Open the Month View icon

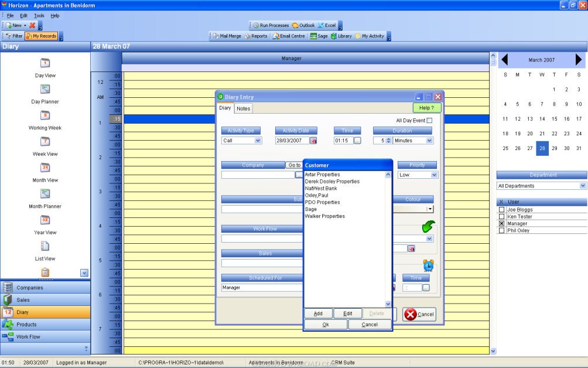[x=45, y=168]
